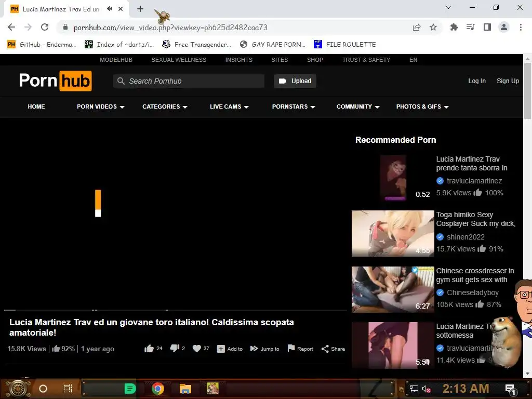Mute the tab using the speaker icon
This screenshot has height=399, width=532.
point(109,9)
